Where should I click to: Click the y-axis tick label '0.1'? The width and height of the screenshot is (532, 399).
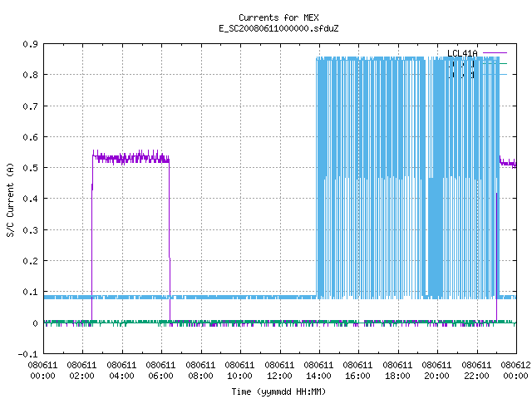30,292
